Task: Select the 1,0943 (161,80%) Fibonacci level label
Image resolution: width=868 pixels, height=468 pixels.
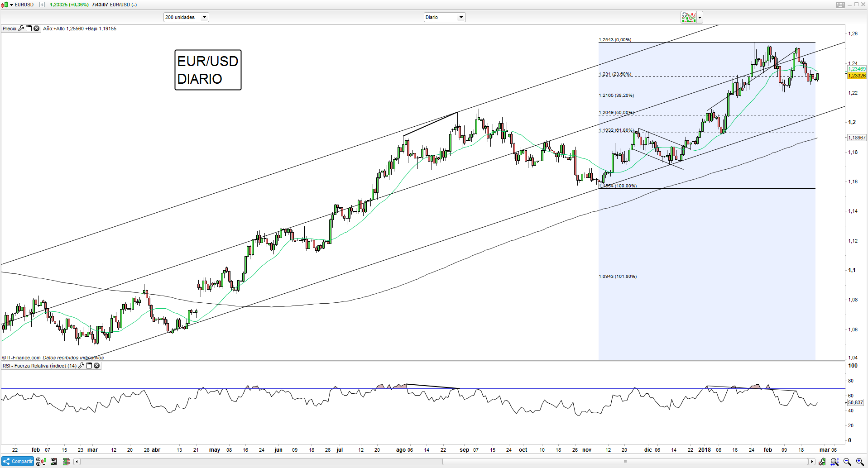Action: (618, 277)
